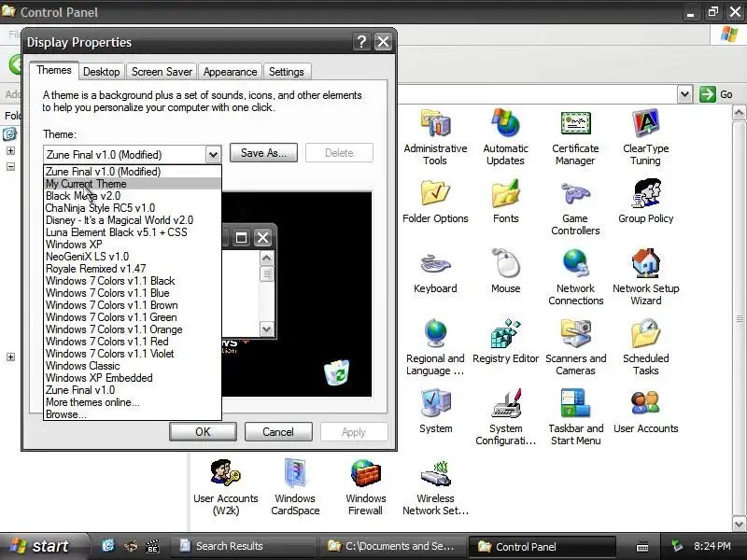
Task: Click the Control Panel taskbar button
Action: (542, 547)
